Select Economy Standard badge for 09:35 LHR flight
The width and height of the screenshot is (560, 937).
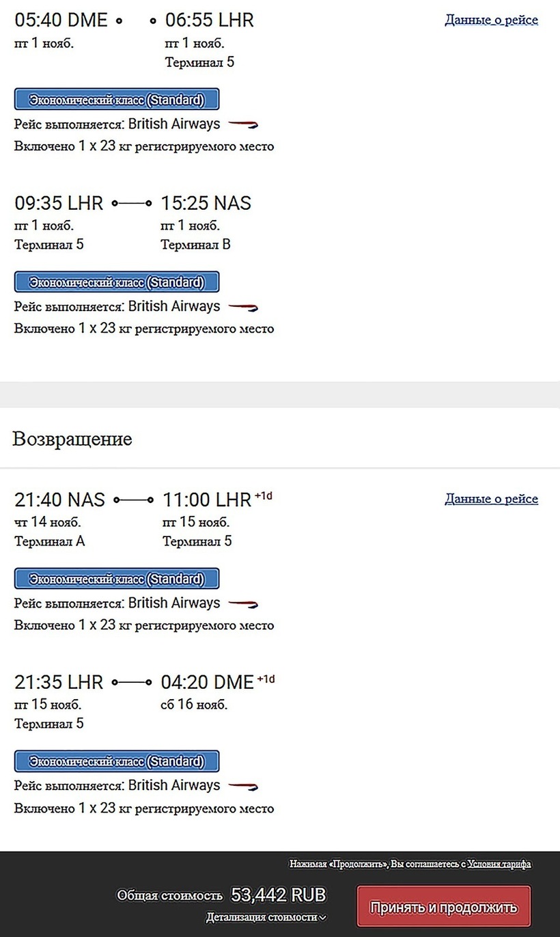coord(117,282)
